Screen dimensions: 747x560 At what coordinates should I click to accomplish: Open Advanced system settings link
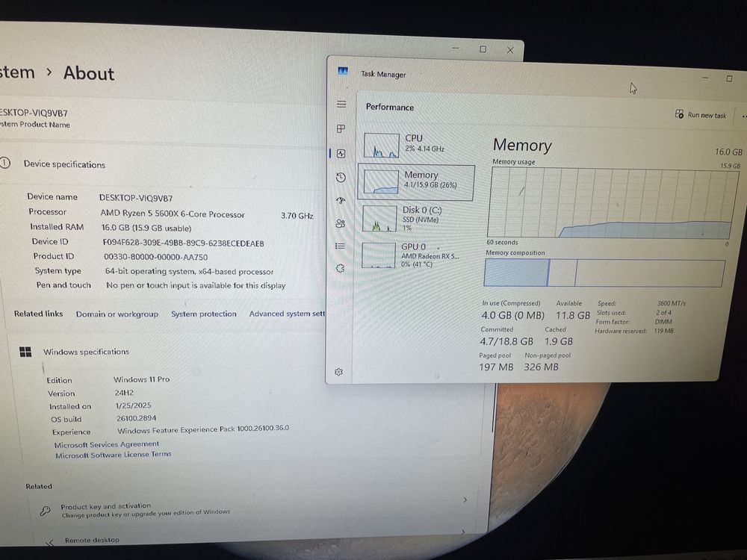[x=288, y=314]
